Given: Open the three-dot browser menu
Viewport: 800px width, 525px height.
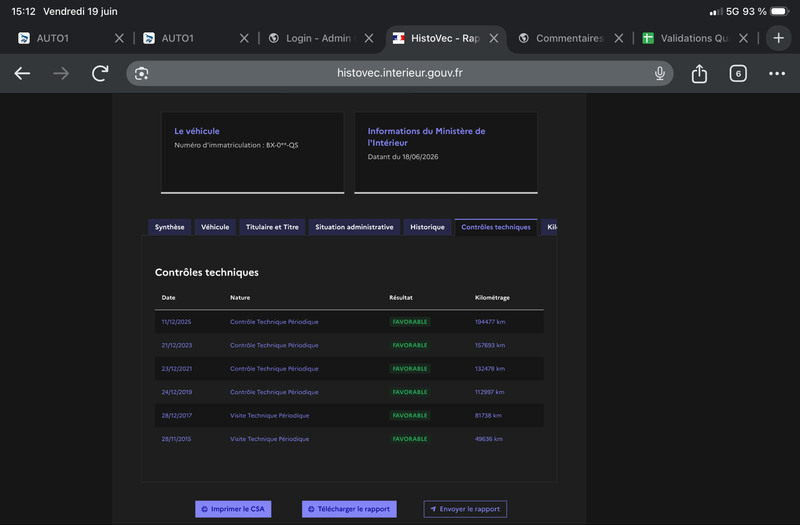Looking at the screenshot, I should tap(777, 73).
